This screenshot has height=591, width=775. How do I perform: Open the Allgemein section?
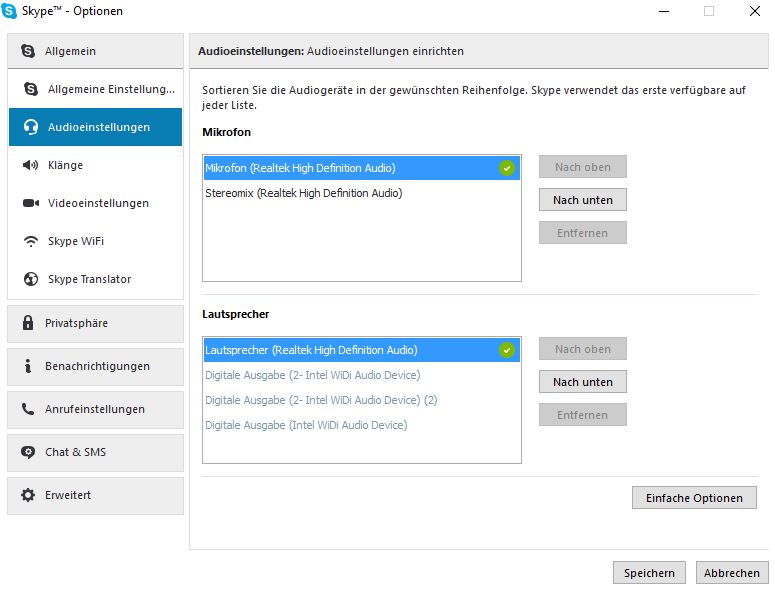(95, 51)
